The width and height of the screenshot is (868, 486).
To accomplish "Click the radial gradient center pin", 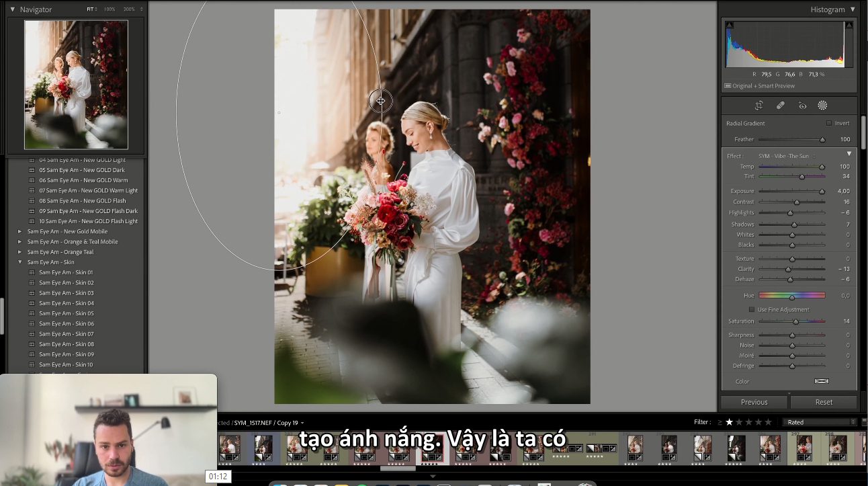I will tap(380, 101).
